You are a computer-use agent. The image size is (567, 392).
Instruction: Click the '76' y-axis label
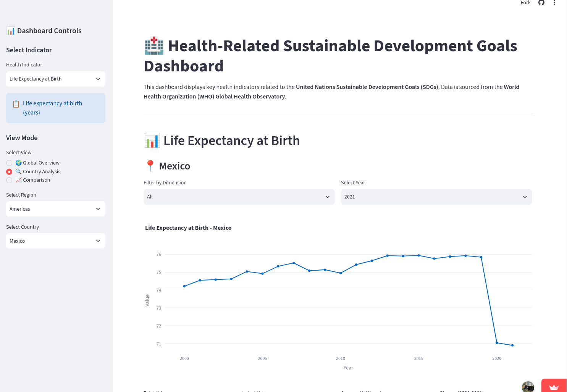[159, 254]
